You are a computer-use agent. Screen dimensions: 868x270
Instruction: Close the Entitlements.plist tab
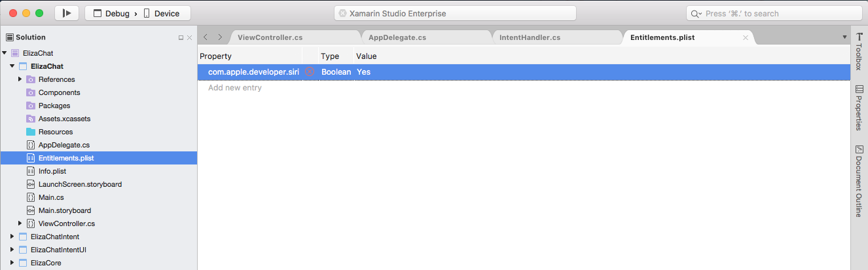pyautogui.click(x=745, y=37)
